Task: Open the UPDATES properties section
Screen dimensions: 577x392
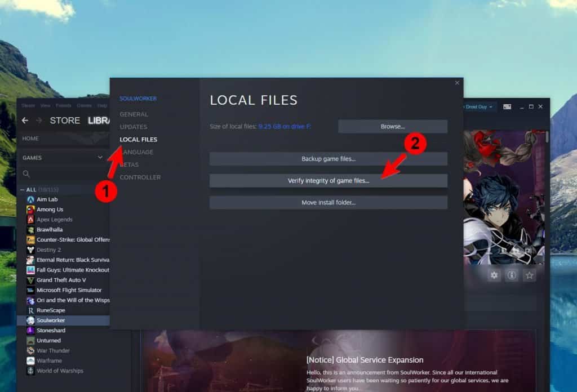Action: pyautogui.click(x=133, y=127)
